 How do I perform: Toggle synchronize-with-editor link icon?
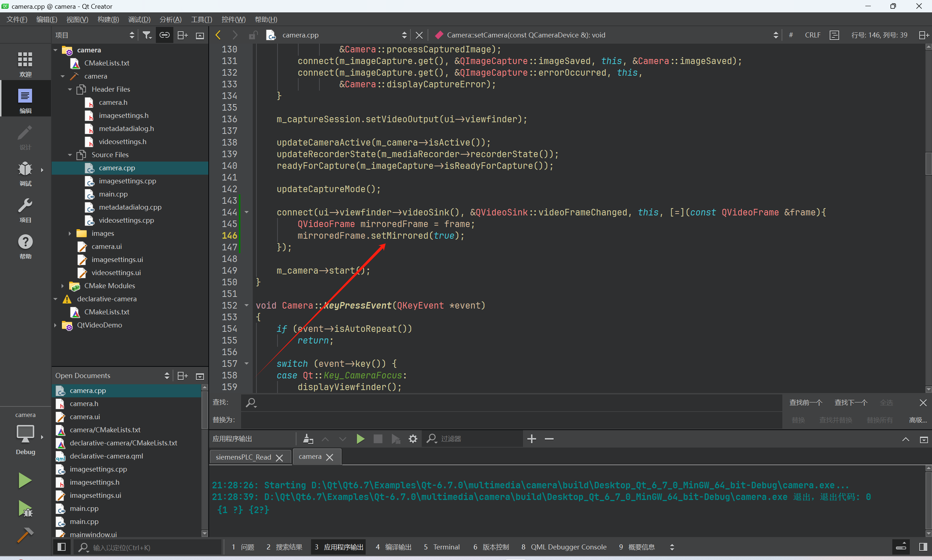pos(164,35)
